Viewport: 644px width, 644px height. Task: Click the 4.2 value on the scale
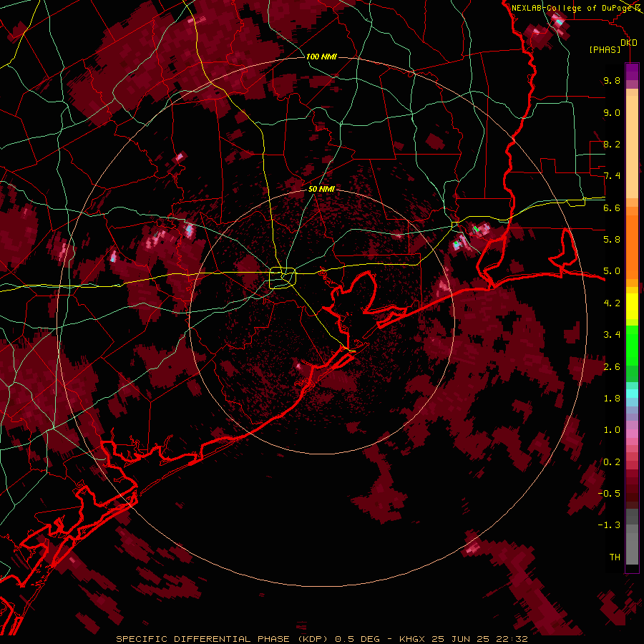(612, 303)
